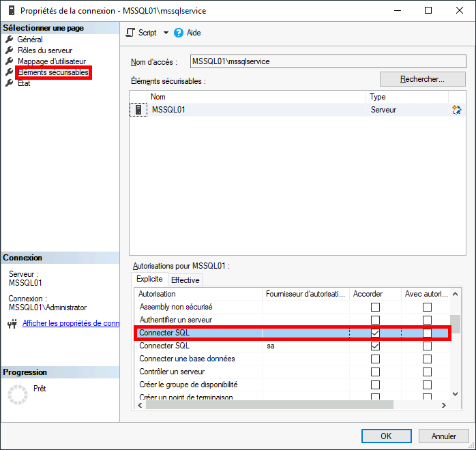Toggle Accorder for Authentifier un serveur
The width and height of the screenshot is (476, 450).
coord(375,320)
